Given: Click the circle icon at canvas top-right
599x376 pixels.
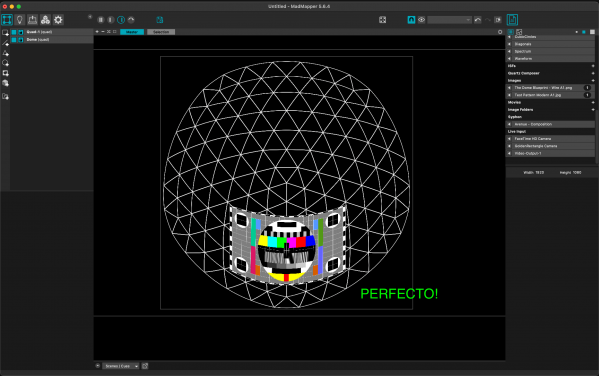Looking at the screenshot, I should point(500,32).
